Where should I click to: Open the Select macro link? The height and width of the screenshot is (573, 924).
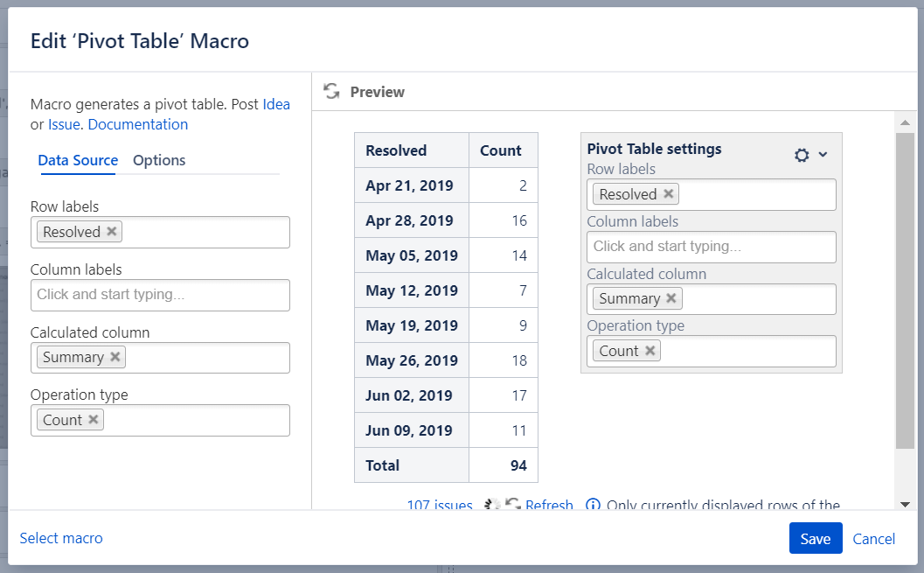[x=61, y=538]
